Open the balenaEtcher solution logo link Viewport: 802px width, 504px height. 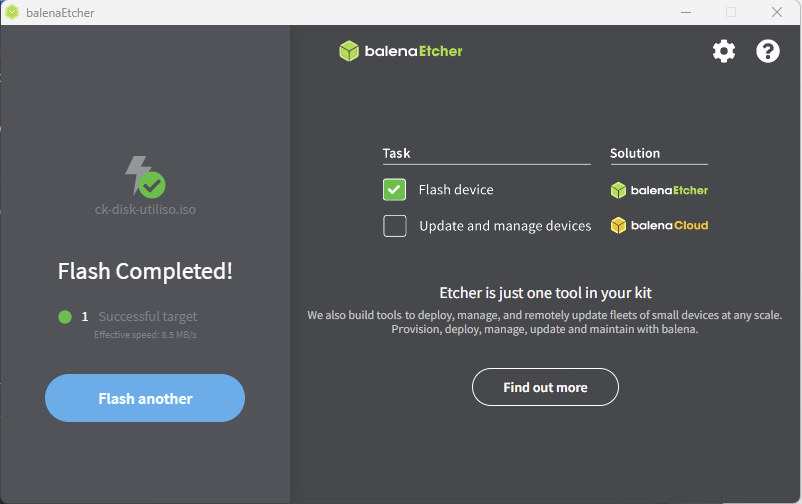(659, 190)
